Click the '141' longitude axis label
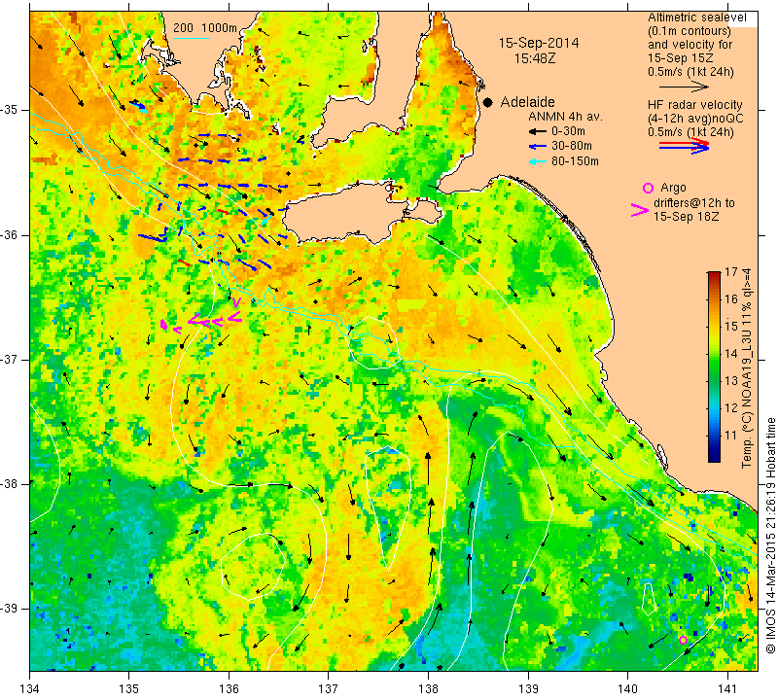The width and height of the screenshot is (778, 700). pos(727,689)
